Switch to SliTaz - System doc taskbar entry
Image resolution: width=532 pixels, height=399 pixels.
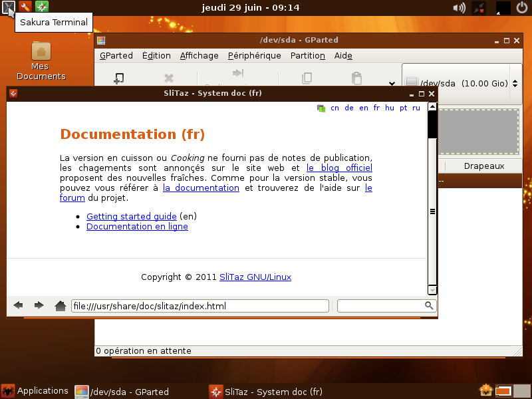pyautogui.click(x=265, y=392)
